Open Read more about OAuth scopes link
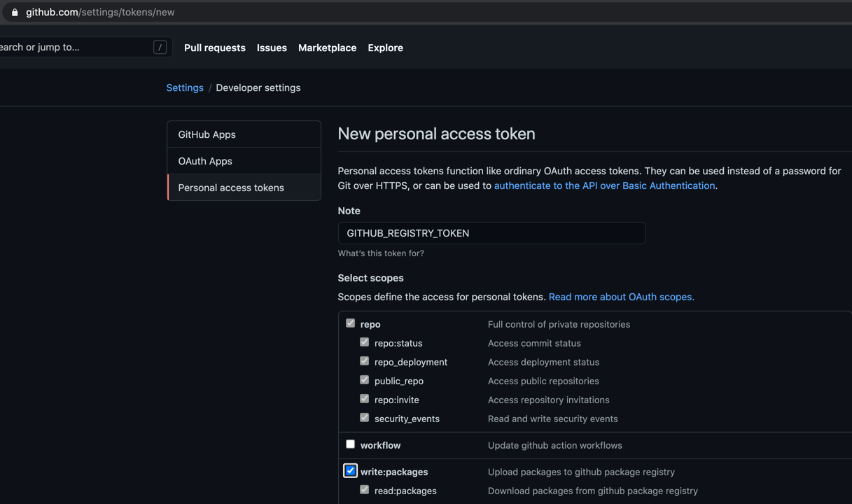The height and width of the screenshot is (504, 852). 622,297
